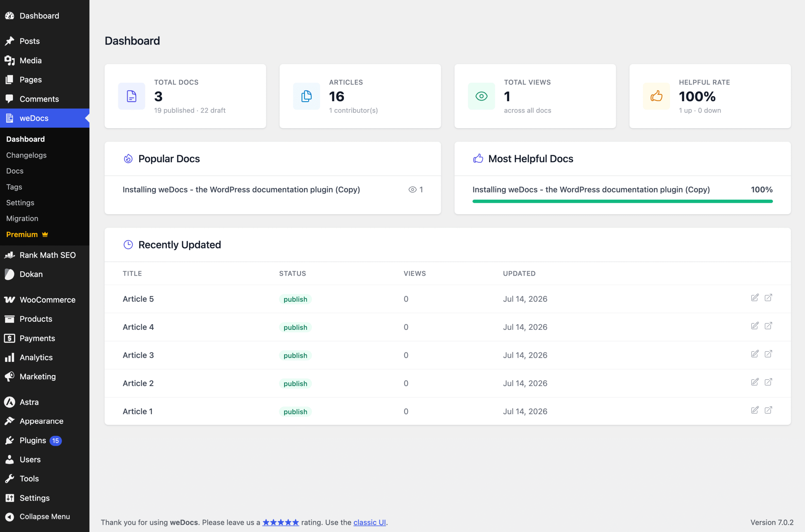Open the Tools menu in sidebar
This screenshot has width=805, height=532.
tap(45, 479)
